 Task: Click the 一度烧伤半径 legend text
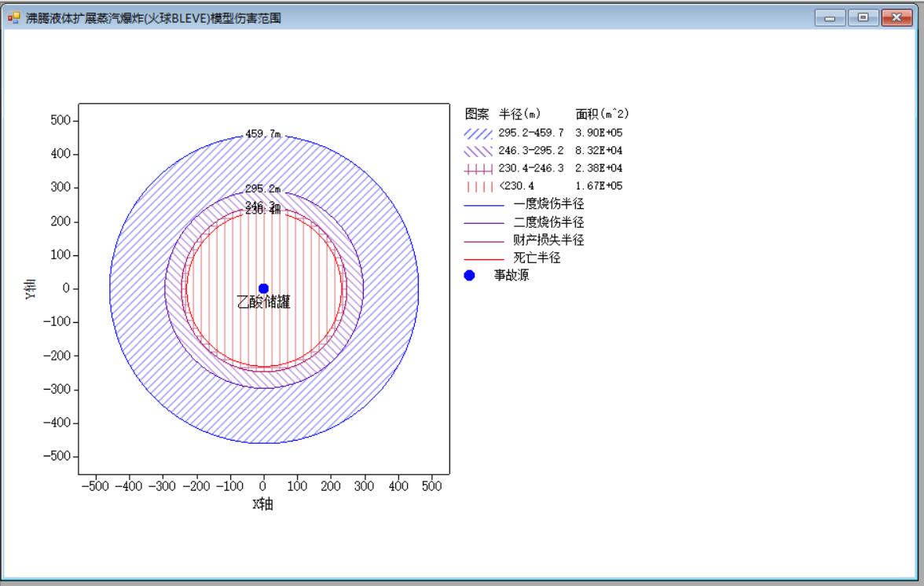tap(548, 203)
